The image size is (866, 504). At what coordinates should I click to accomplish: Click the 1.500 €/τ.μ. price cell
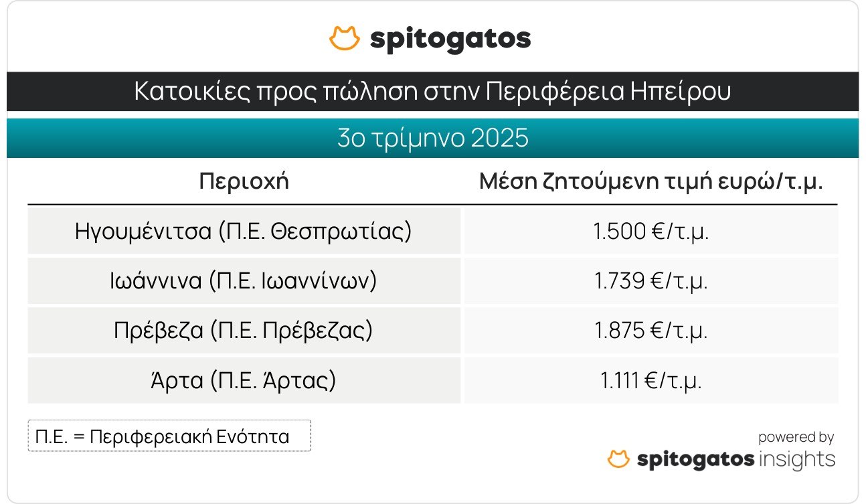[x=651, y=232]
